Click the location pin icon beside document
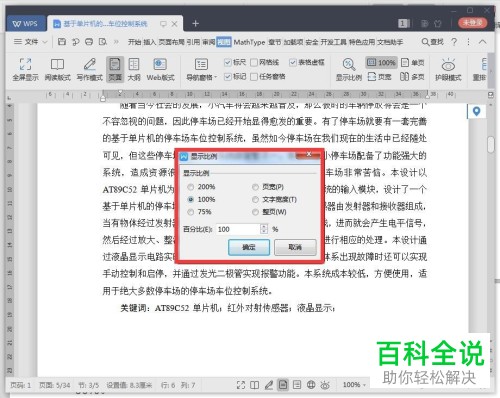500x398 pixels. [x=477, y=111]
